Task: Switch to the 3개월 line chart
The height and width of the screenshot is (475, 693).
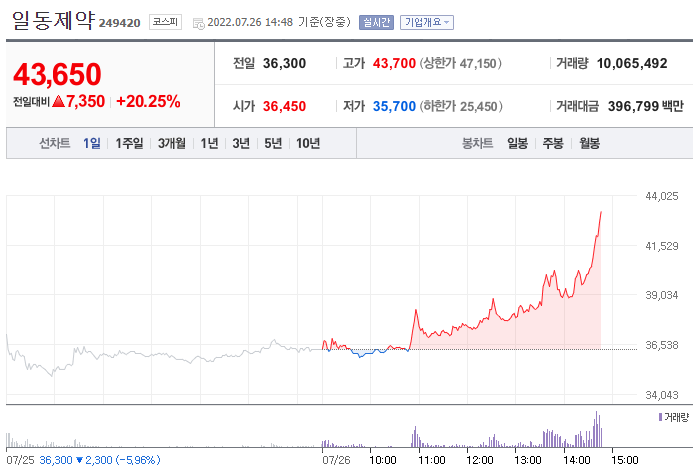Action: [x=172, y=143]
